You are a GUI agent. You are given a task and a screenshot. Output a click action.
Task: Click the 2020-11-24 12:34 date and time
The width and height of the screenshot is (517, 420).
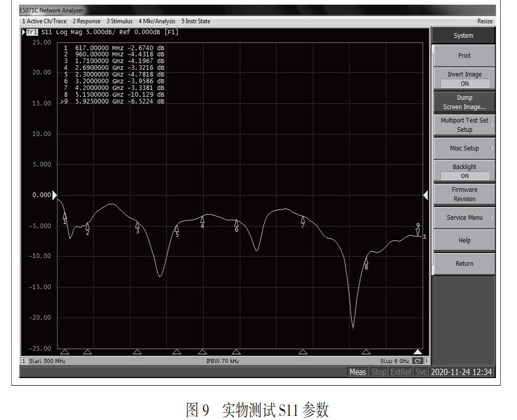pos(461,372)
